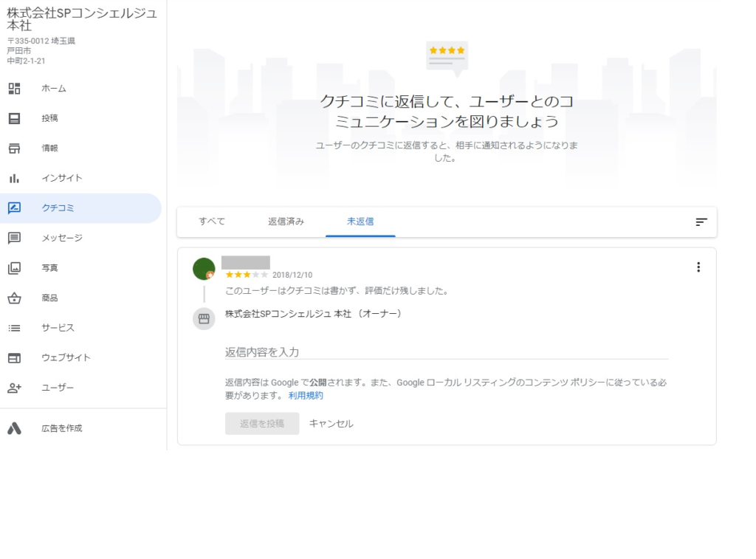
Task: Click the review date 2018/12/10
Action: 292,275
